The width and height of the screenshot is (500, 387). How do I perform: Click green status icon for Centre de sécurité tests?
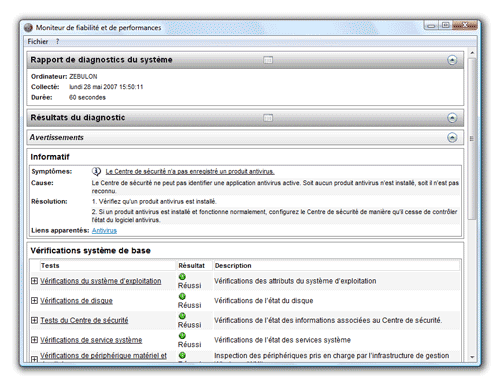[x=182, y=316]
